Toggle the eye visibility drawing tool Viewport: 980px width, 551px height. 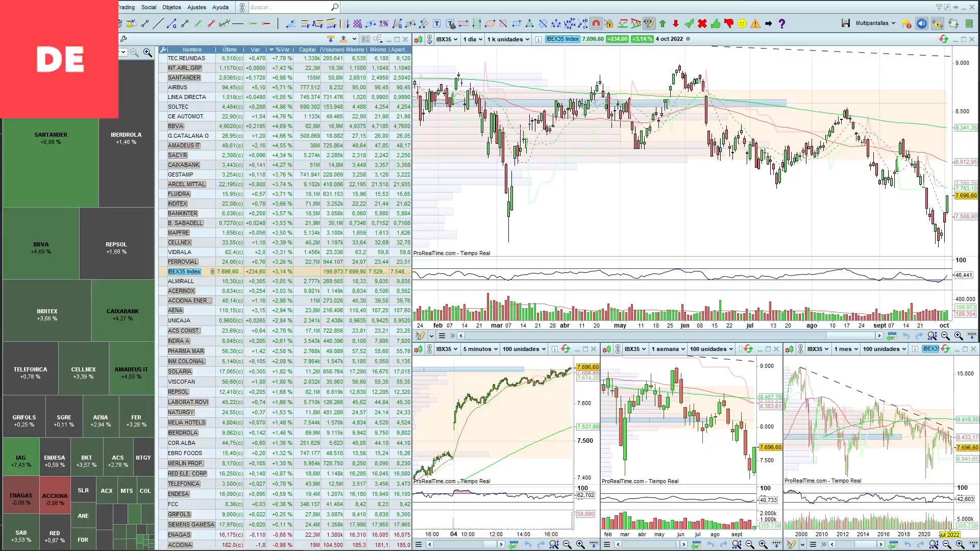pyautogui.click(x=649, y=23)
